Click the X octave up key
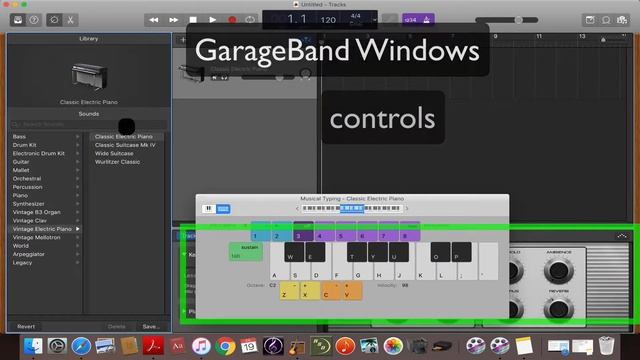Image resolution: width=640 pixels, height=360 pixels. [x=310, y=291]
